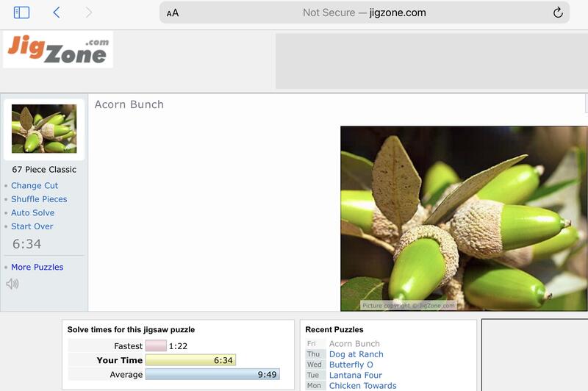Tap the jigzone.com address bar
The width and height of the screenshot is (588, 391).
click(x=364, y=12)
